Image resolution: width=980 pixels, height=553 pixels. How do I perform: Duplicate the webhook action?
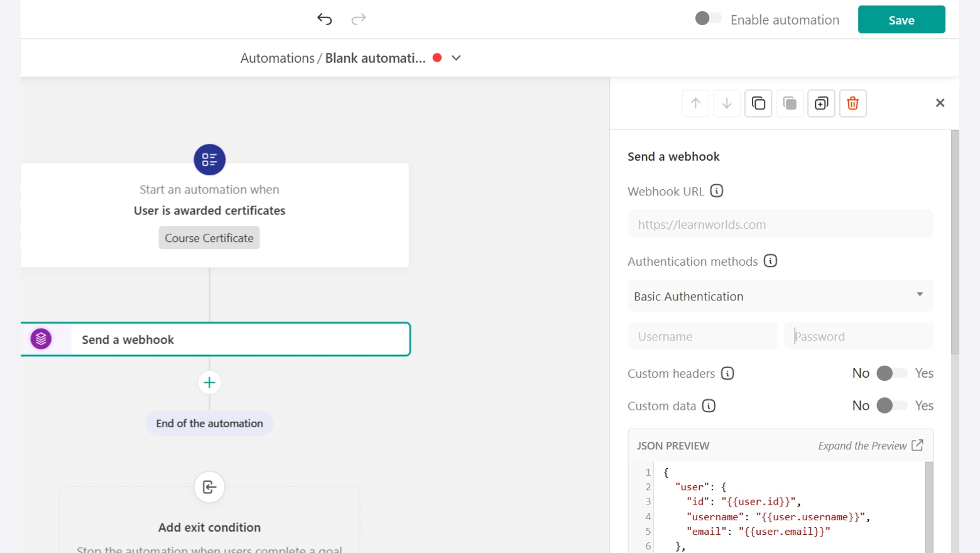click(821, 103)
